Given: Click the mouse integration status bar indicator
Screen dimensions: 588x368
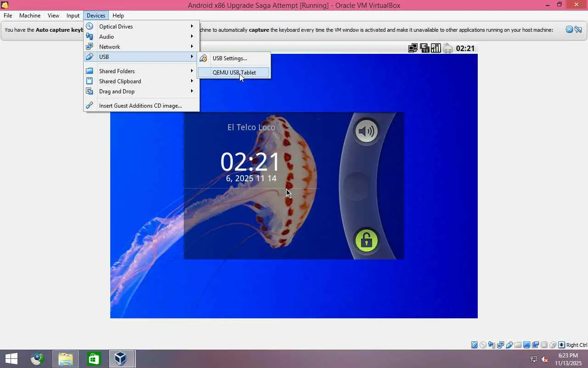Looking at the screenshot, I should click(x=553, y=345).
